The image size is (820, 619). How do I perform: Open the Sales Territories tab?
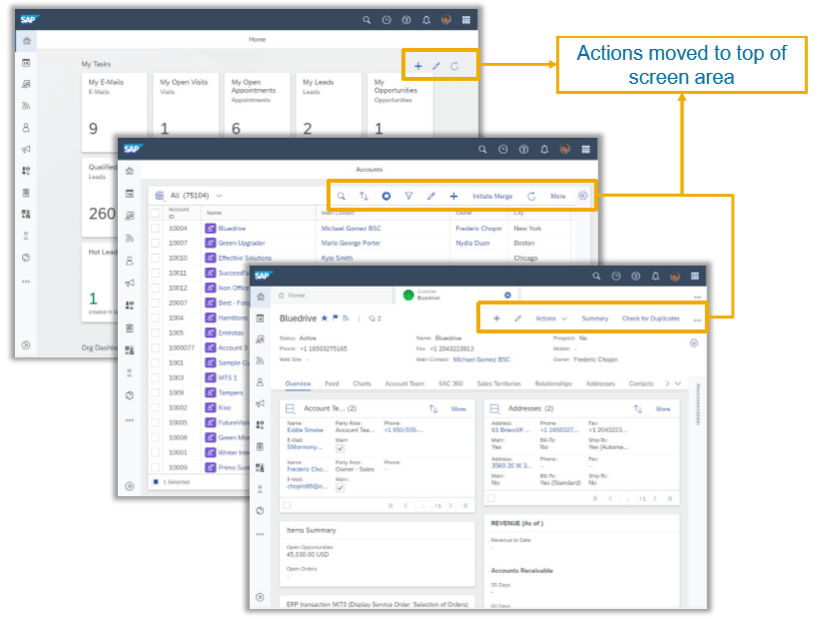pos(499,384)
